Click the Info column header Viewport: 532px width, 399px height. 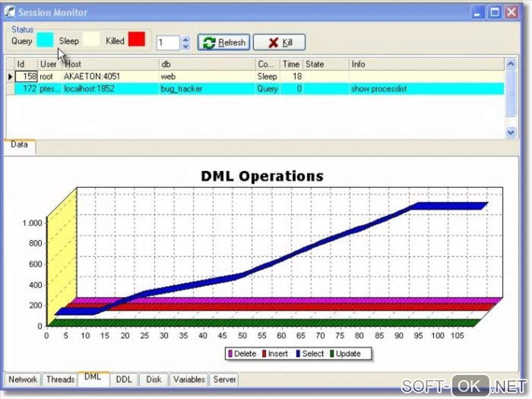[427, 64]
